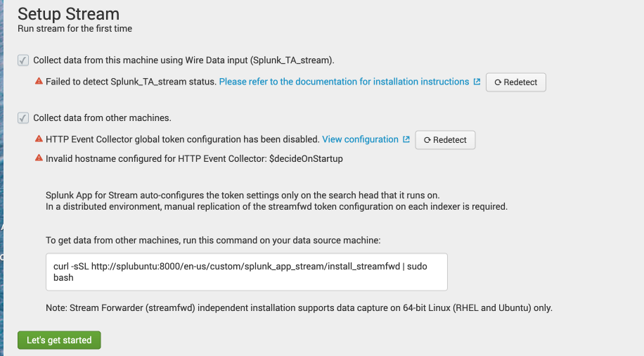Click the Setup Stream heading
Image resolution: width=644 pixels, height=356 pixels.
(69, 14)
